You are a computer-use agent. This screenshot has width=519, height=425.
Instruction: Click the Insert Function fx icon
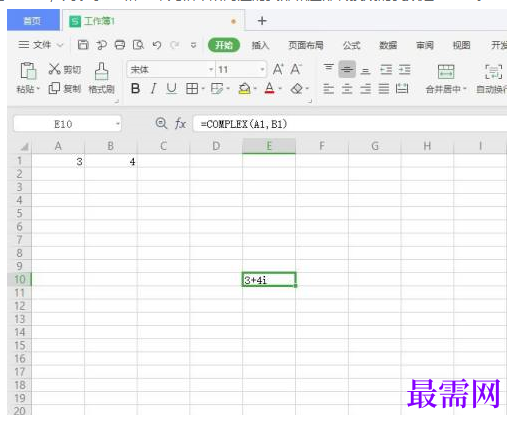tap(180, 124)
